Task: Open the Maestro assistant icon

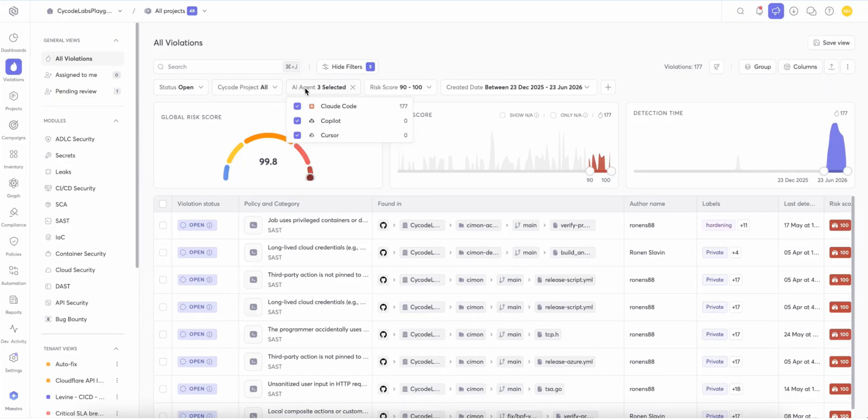Action: pyautogui.click(x=14, y=401)
